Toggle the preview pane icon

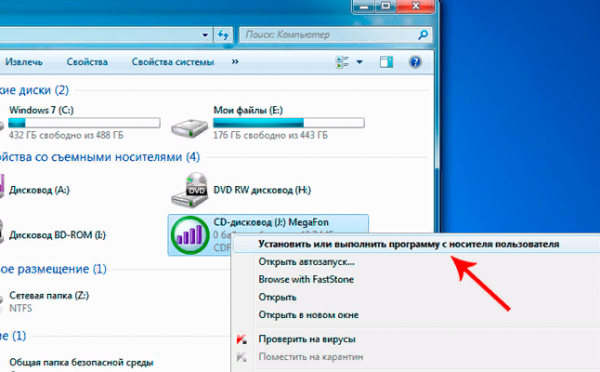386,62
